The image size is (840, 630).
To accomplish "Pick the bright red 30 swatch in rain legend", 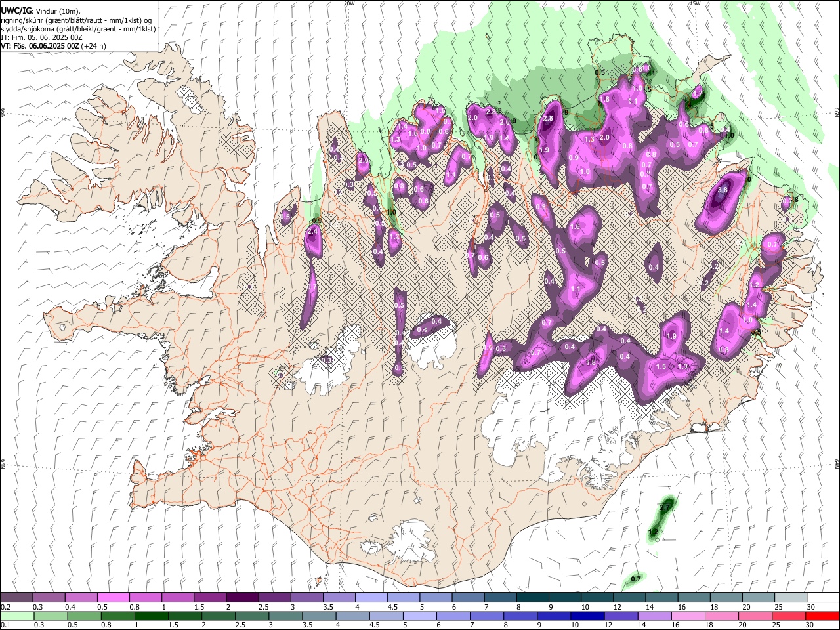I will coord(822,616).
